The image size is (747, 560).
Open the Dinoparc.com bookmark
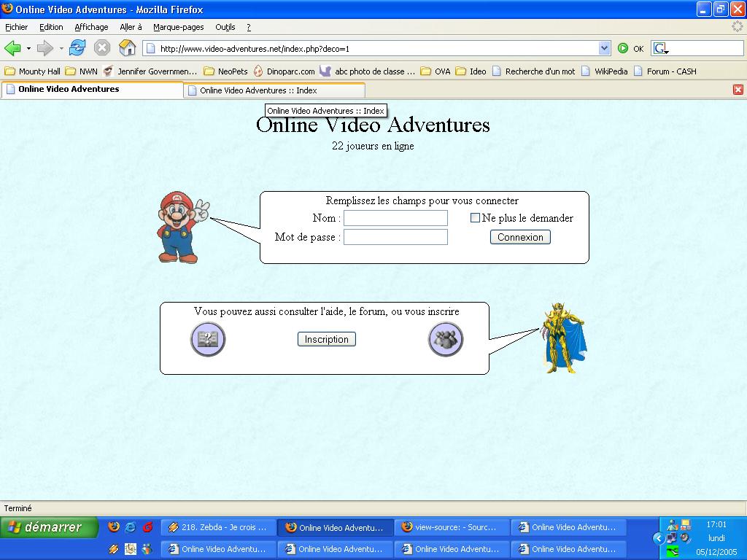285,71
